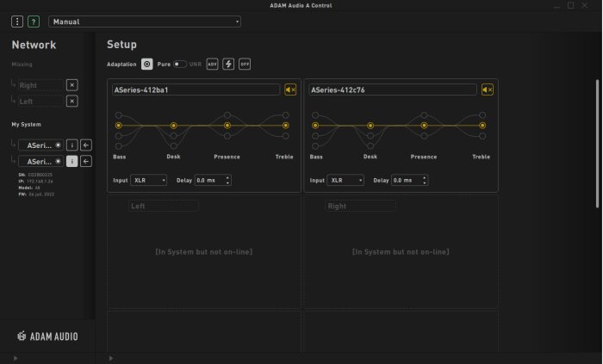This screenshot has height=364, width=603.
Task: Select top Treble setting on ASeries-412c76
Action: click(x=482, y=115)
